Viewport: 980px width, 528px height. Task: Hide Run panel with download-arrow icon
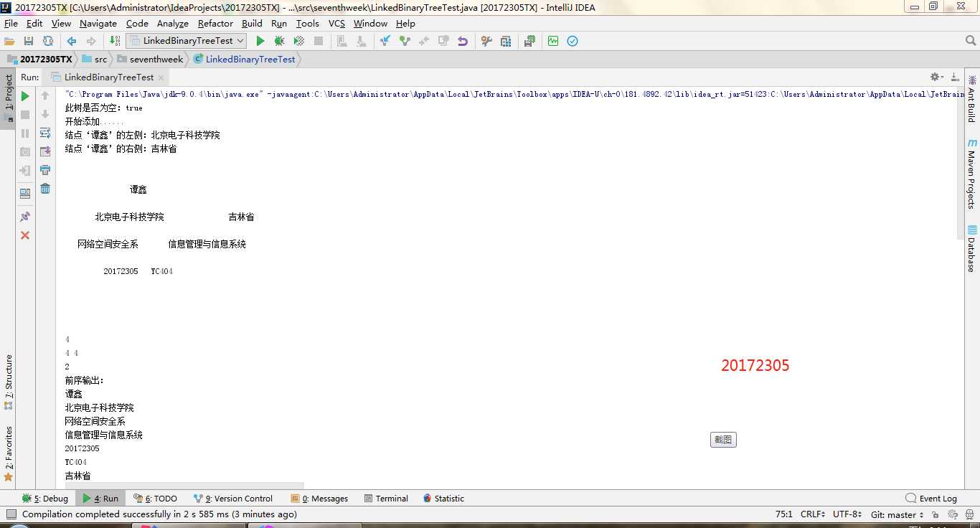coord(954,77)
